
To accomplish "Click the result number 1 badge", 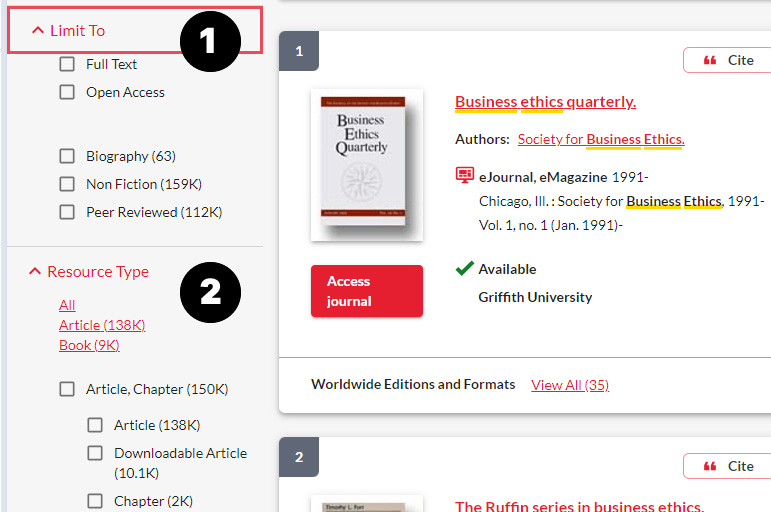I will pyautogui.click(x=299, y=51).
